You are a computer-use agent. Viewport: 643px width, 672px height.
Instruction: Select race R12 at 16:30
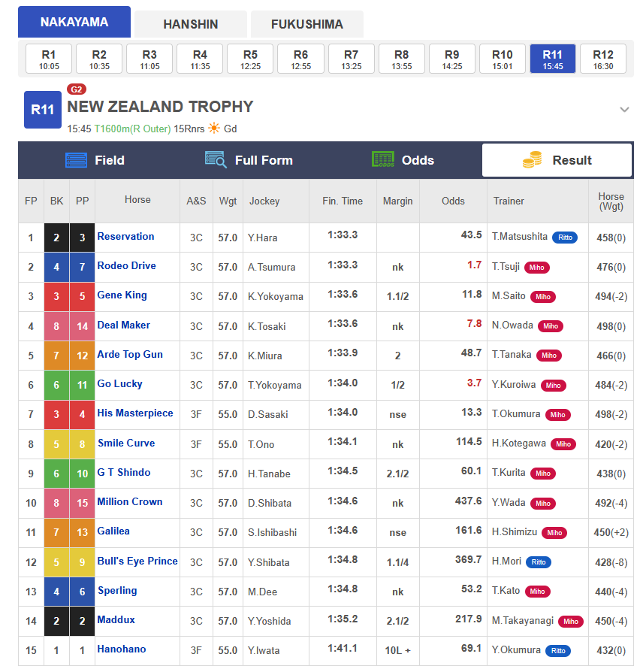point(603,59)
